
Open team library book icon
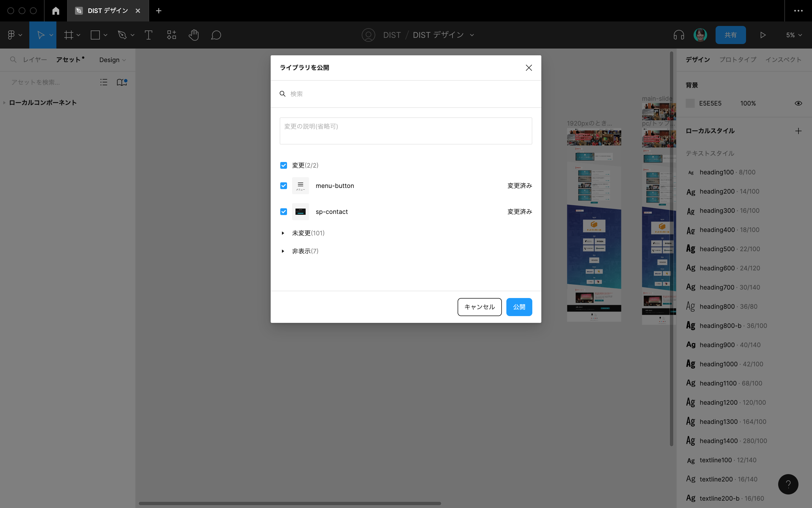click(122, 82)
